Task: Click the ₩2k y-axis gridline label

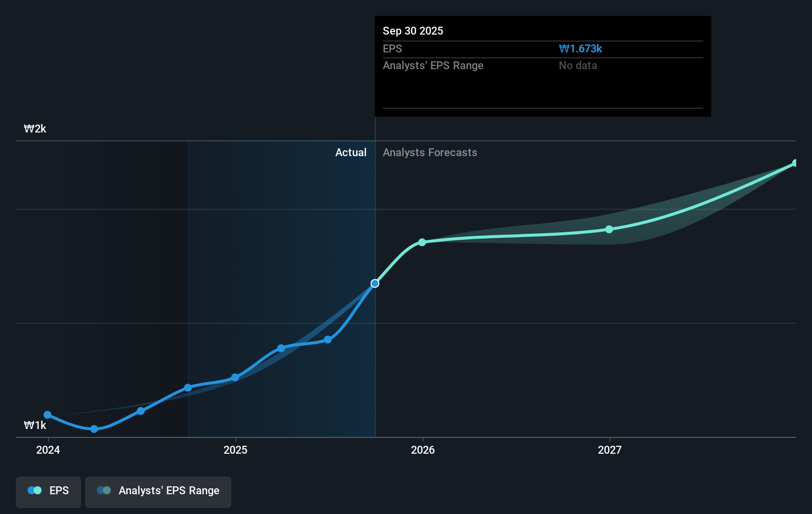Action: point(34,128)
